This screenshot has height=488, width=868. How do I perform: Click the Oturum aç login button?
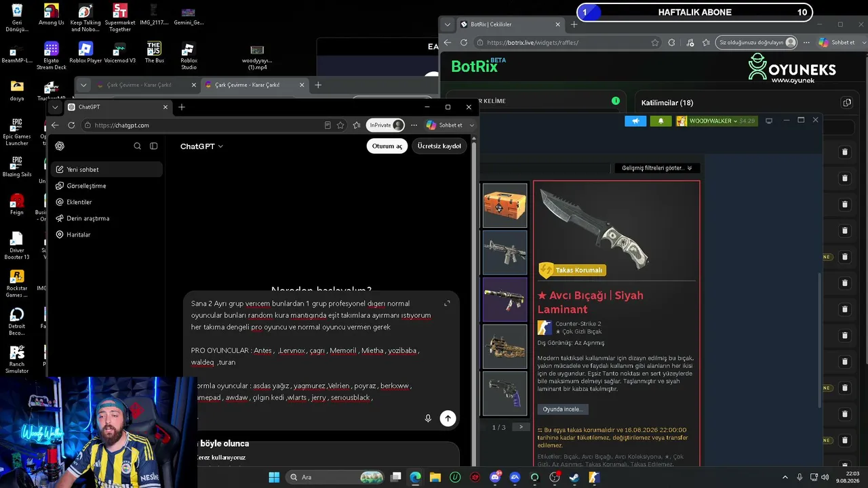[387, 146]
